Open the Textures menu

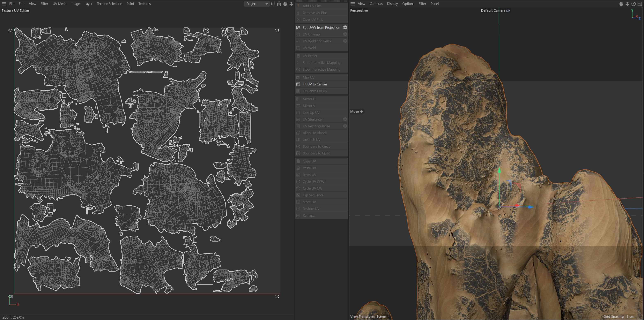pyautogui.click(x=145, y=4)
